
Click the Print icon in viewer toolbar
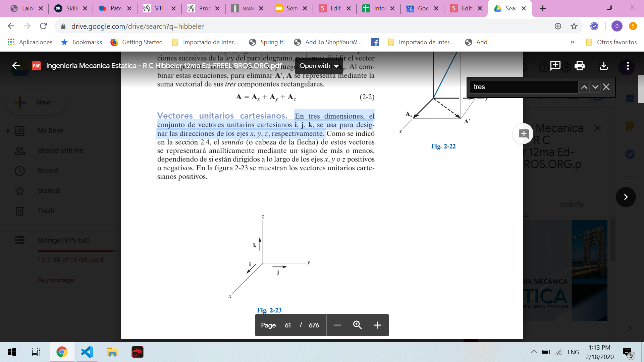point(579,66)
